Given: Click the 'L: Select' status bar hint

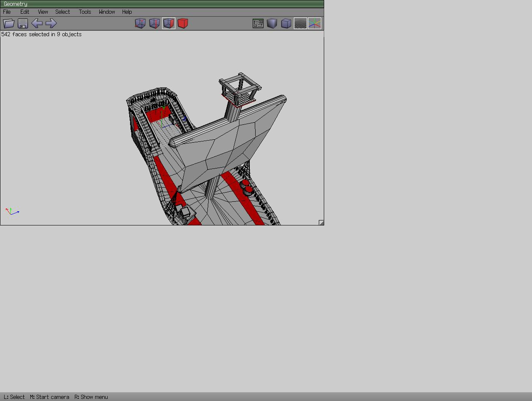Looking at the screenshot, I should pos(14,397).
